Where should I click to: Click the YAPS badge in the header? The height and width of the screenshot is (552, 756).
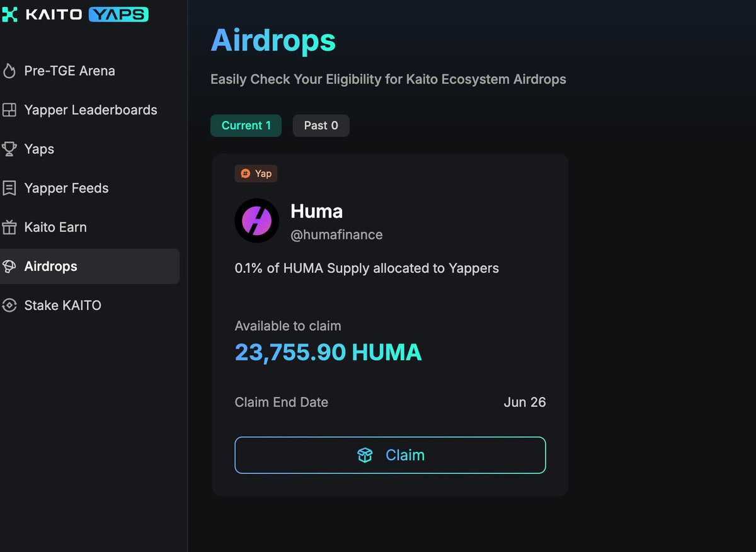pos(118,14)
